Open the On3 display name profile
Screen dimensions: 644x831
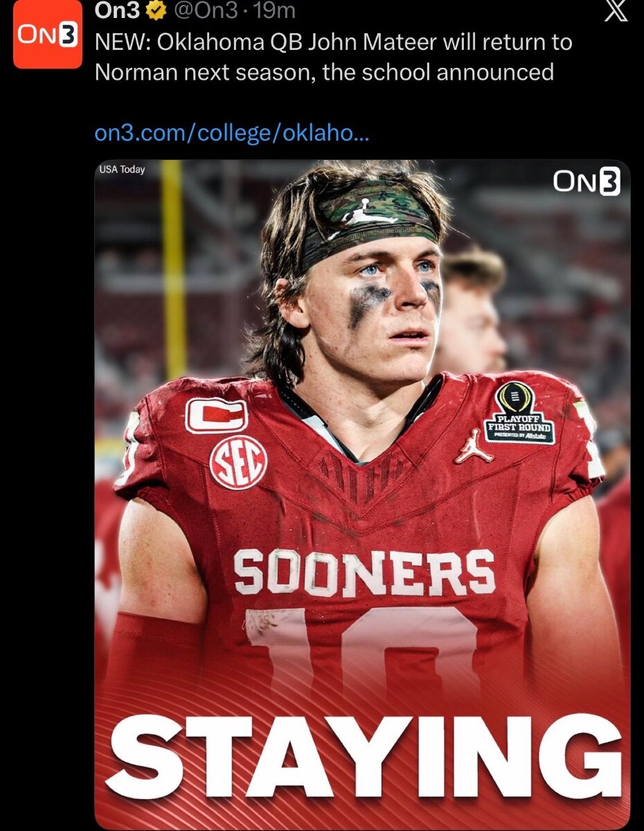tap(116, 11)
